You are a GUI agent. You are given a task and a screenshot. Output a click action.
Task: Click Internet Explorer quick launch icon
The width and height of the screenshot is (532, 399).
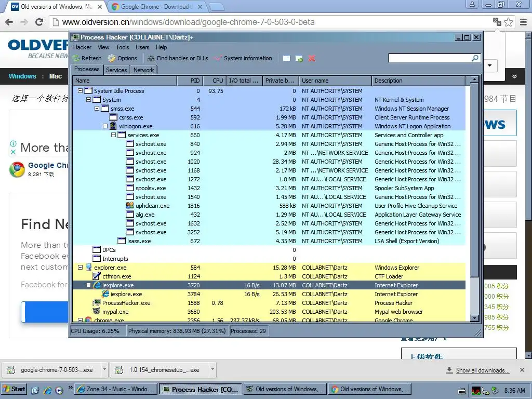[47, 390]
